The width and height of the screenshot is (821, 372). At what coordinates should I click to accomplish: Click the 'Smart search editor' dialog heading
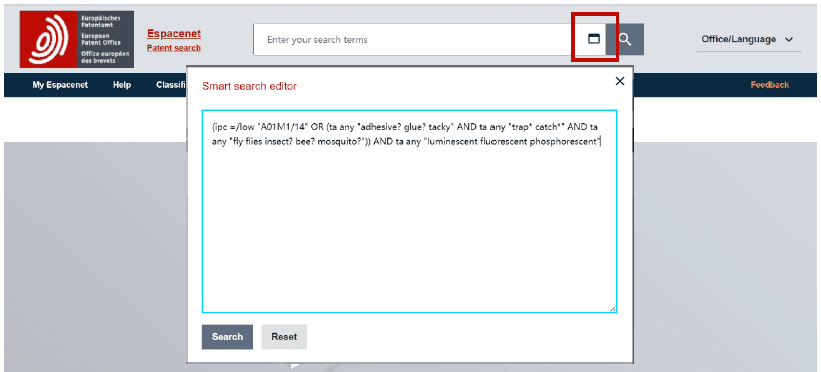coord(249,86)
